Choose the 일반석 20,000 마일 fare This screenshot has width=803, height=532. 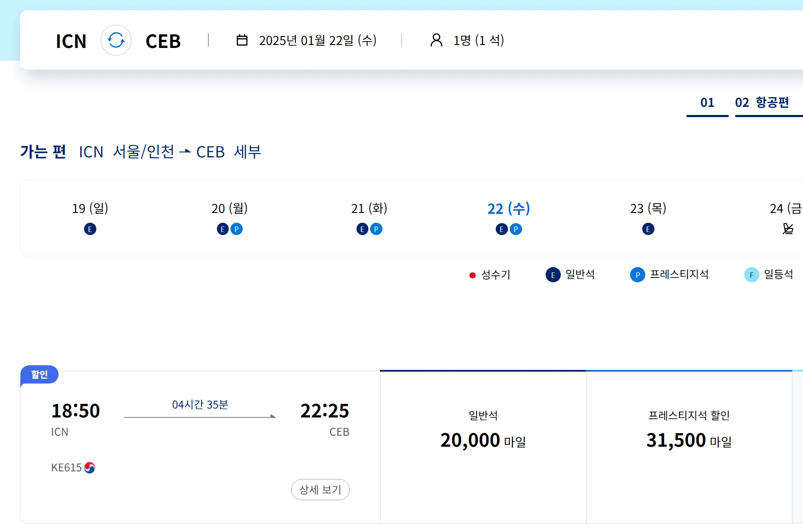coord(483,432)
